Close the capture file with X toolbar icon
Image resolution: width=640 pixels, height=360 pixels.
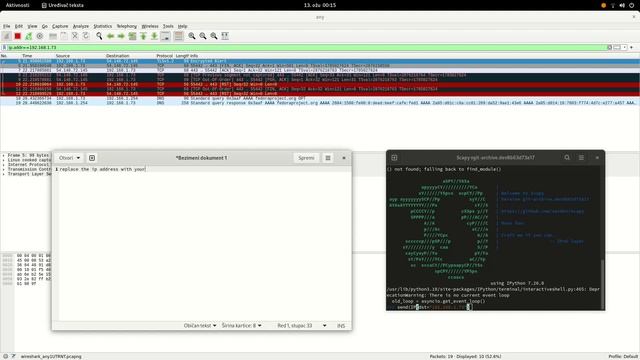(x=75, y=36)
